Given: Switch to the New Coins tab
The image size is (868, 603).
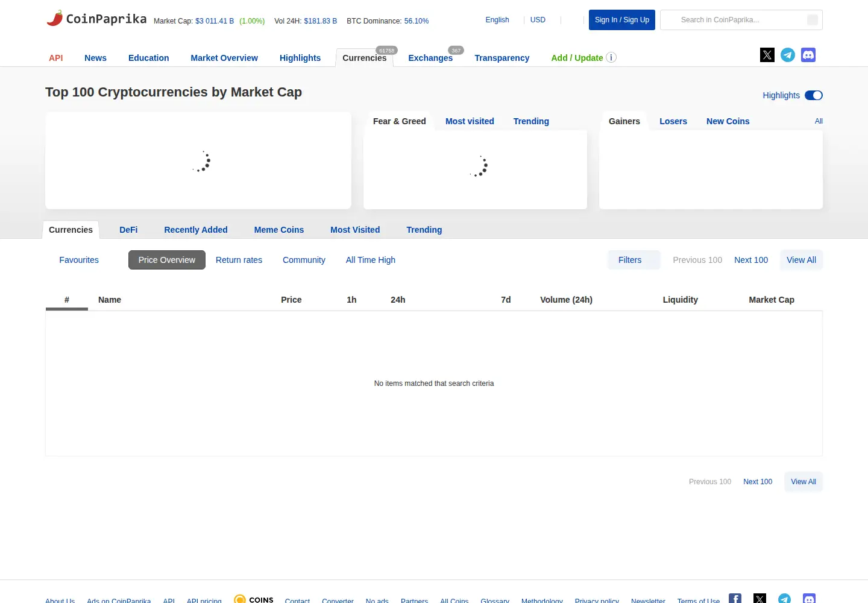Looking at the screenshot, I should (728, 121).
